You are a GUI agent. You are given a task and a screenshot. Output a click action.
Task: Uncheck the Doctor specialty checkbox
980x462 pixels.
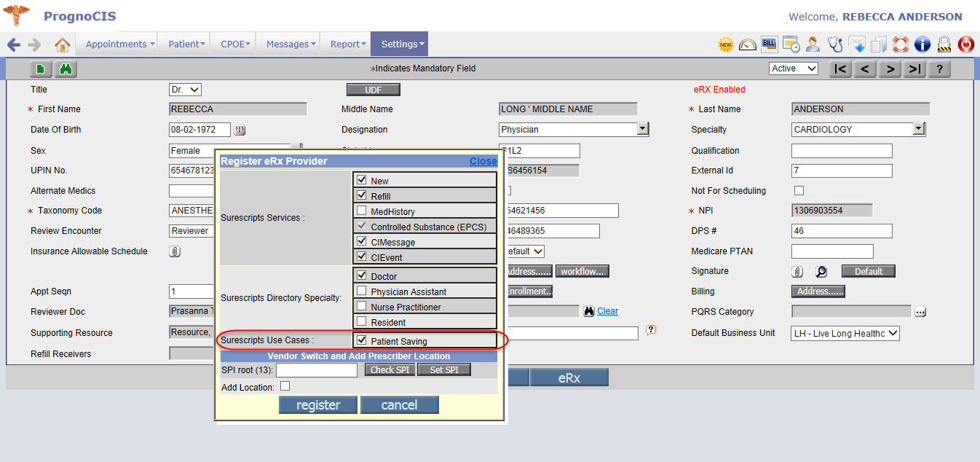(x=361, y=275)
